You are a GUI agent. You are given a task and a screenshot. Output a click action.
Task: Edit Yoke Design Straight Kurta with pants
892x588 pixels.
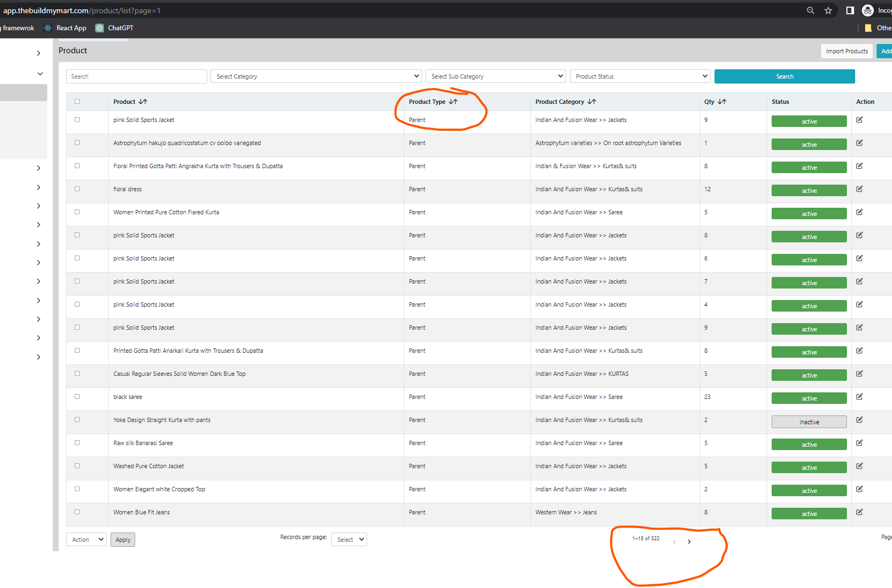pos(860,420)
